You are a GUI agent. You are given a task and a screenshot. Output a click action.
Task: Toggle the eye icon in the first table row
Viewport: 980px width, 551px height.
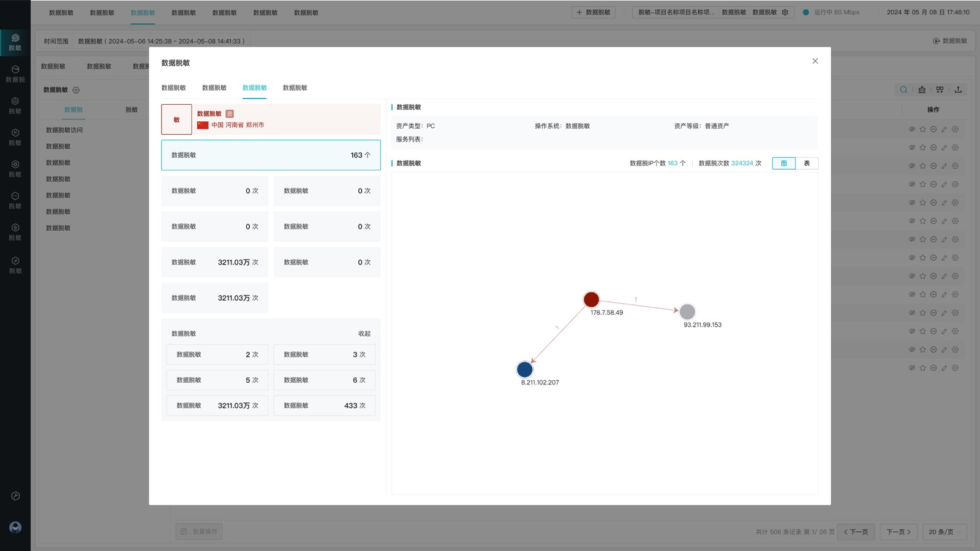click(911, 129)
